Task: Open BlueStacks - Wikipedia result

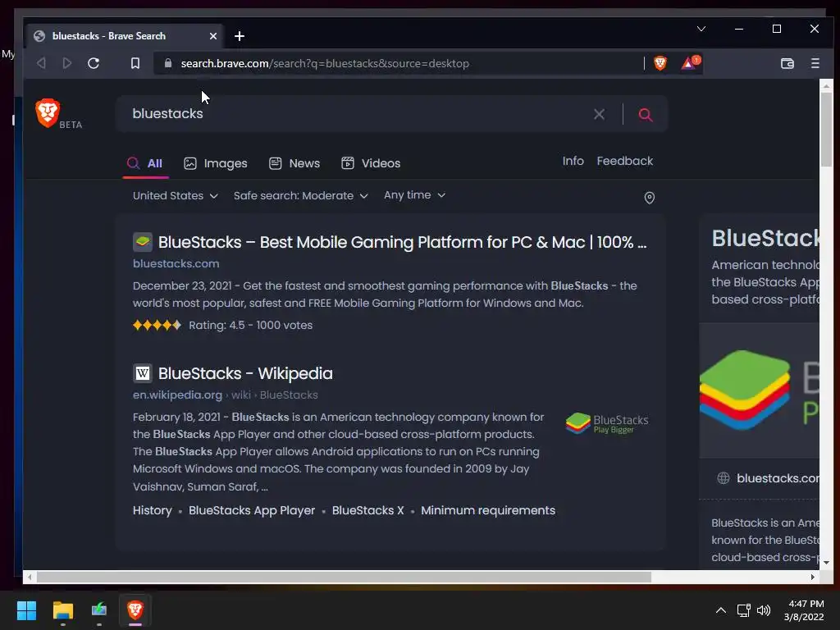Action: 245,373
